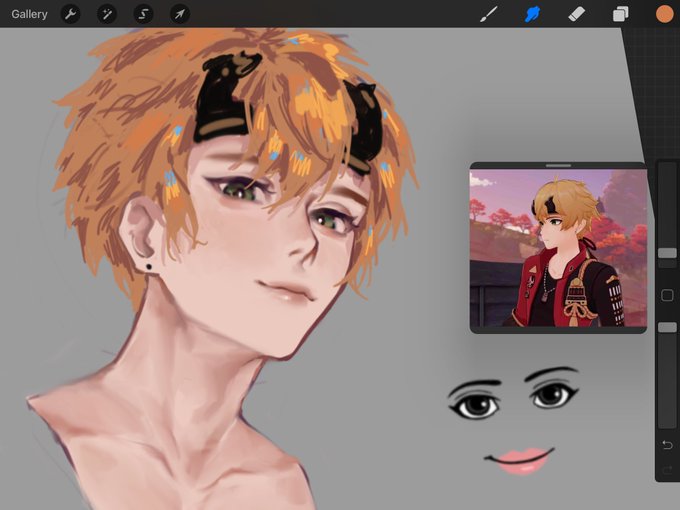Open the active color picker
Viewport: 680px width, 510px height.
pos(664,14)
